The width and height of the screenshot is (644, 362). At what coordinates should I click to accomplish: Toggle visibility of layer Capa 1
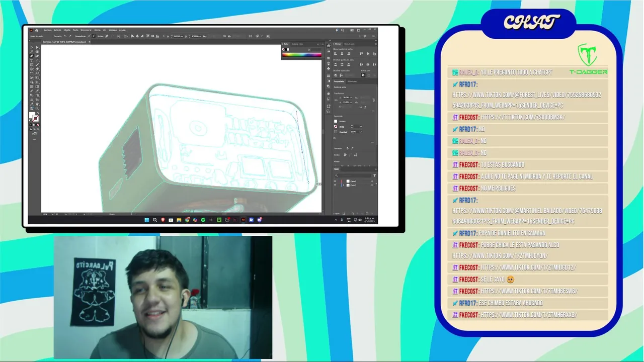coord(335,185)
